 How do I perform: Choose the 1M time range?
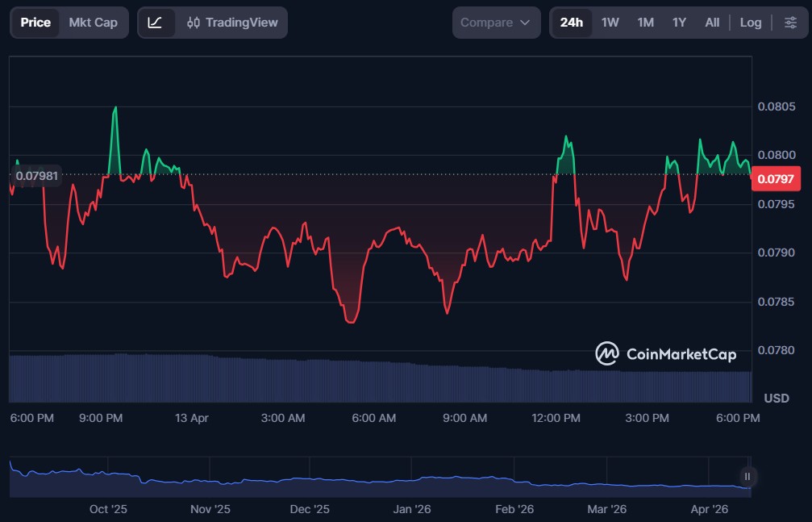[645, 23]
